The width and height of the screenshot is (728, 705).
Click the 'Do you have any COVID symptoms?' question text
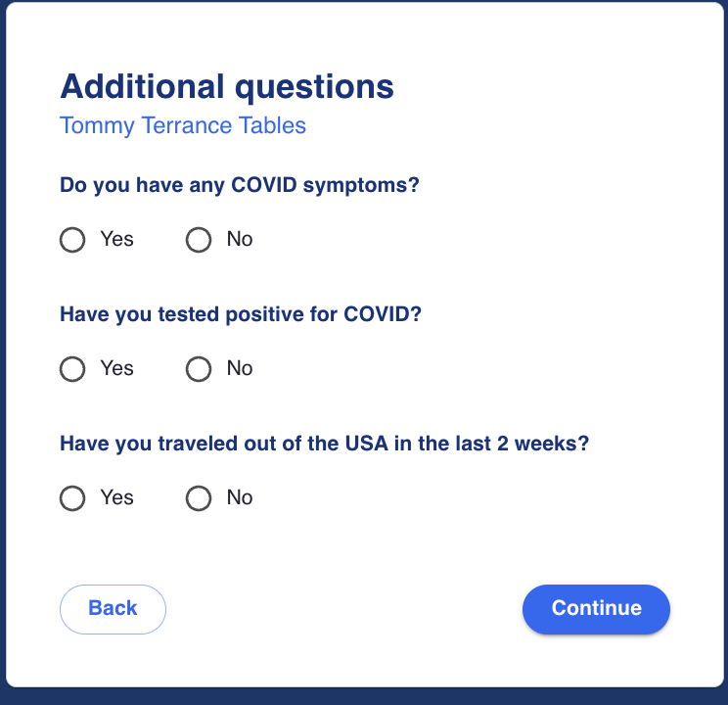(x=240, y=185)
